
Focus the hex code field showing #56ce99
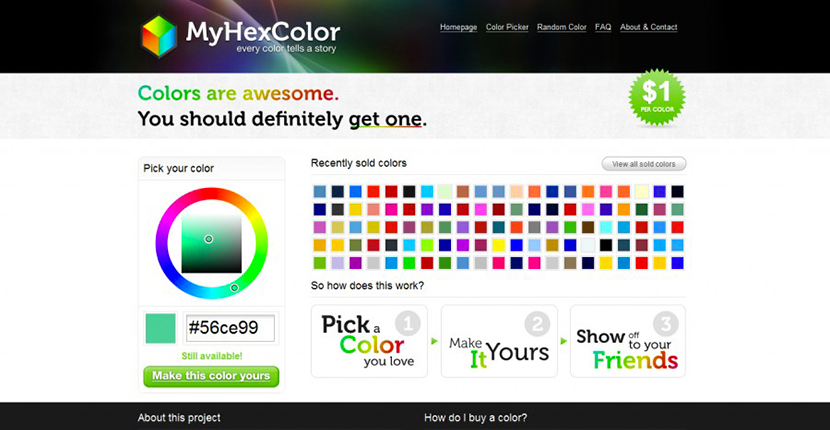(230, 328)
